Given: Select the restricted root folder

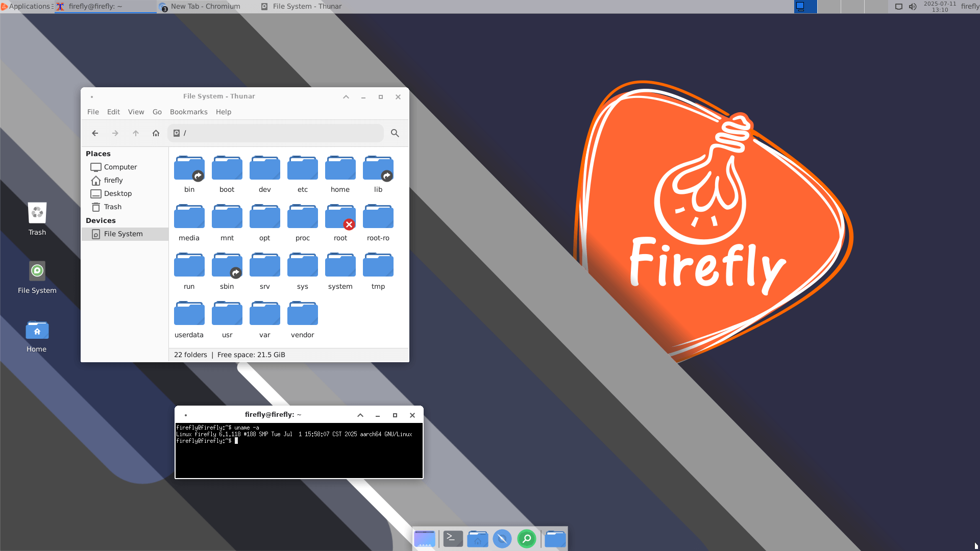Looking at the screenshot, I should (340, 222).
